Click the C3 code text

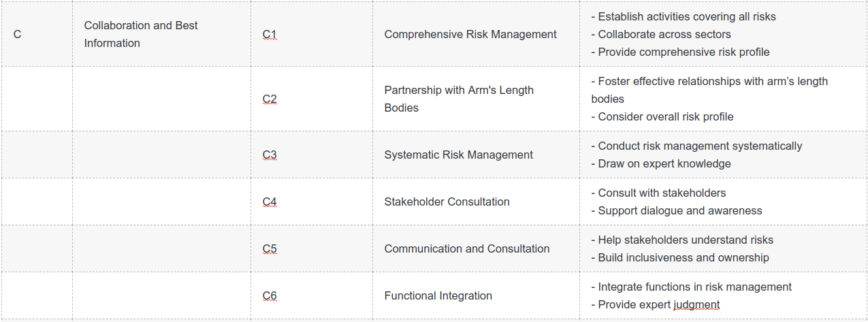click(270, 155)
